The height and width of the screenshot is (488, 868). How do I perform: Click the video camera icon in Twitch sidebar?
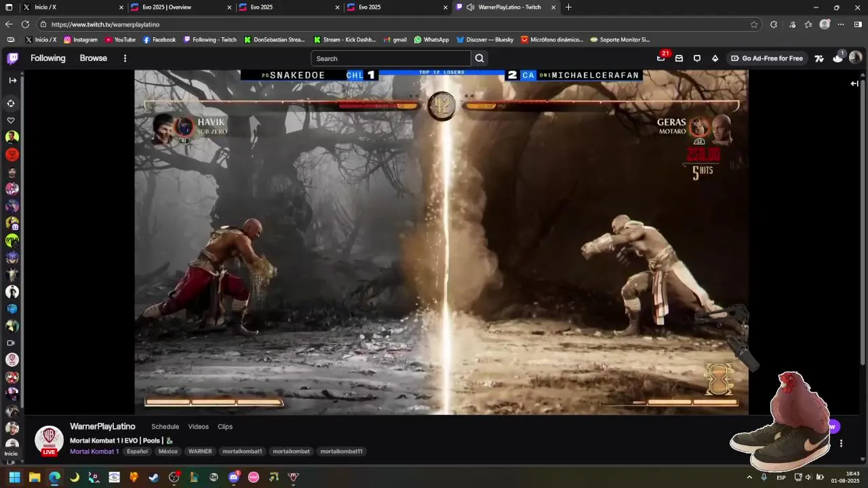[11, 343]
